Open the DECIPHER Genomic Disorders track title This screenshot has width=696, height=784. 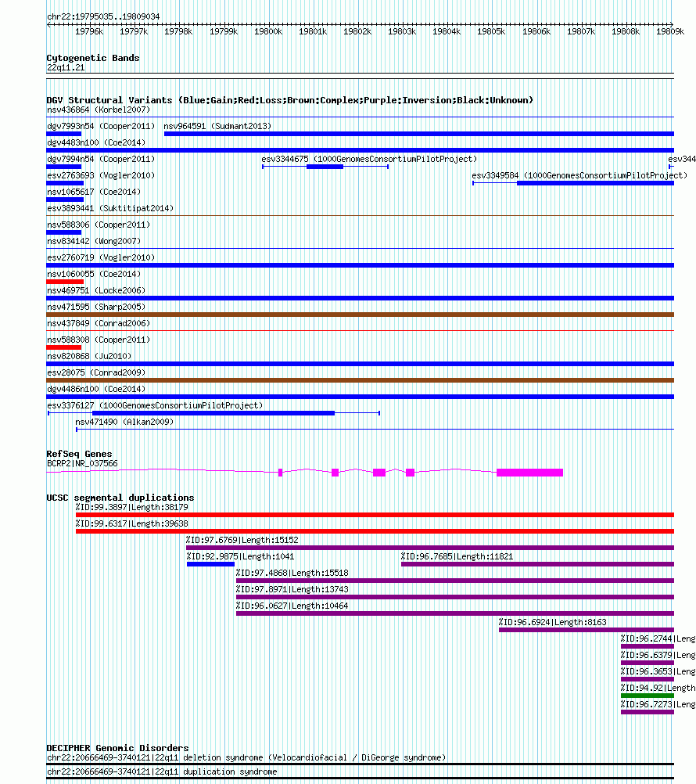(x=117, y=749)
